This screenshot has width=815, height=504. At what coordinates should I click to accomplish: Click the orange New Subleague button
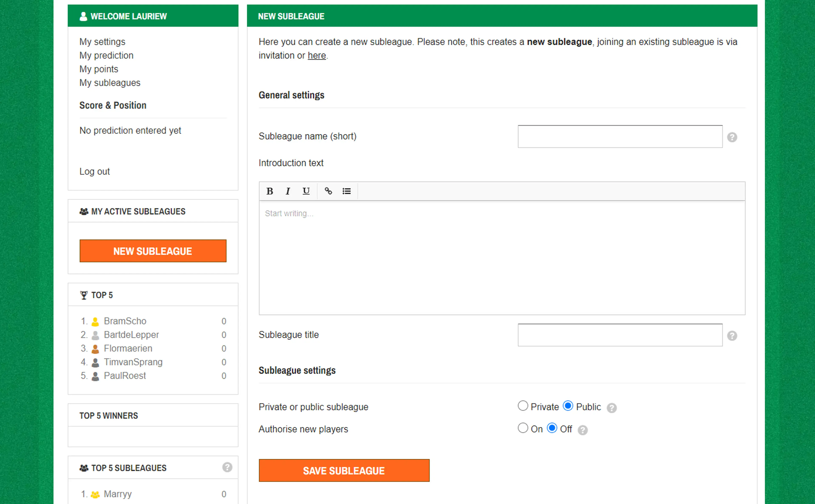pos(153,251)
